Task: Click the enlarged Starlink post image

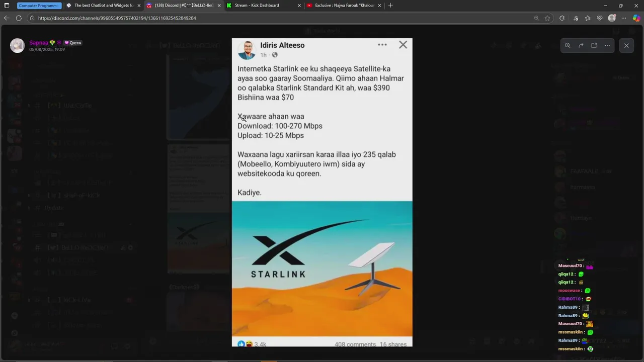Action: tap(322, 192)
